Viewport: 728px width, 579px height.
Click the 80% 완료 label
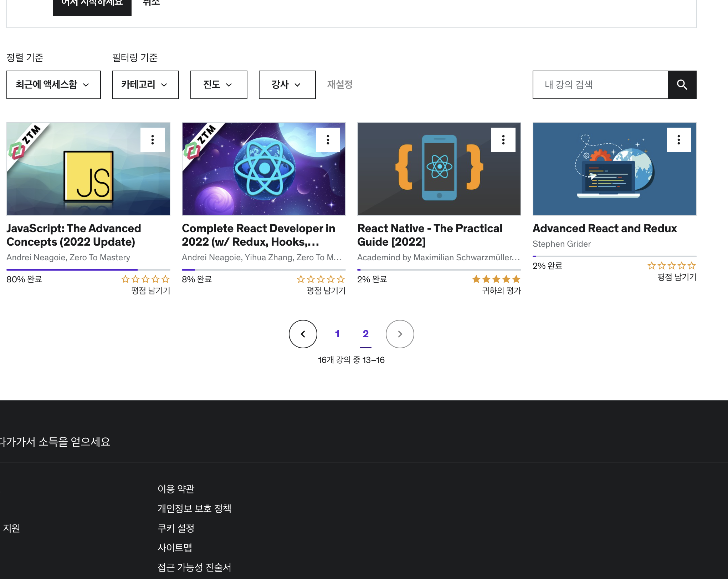tap(24, 279)
